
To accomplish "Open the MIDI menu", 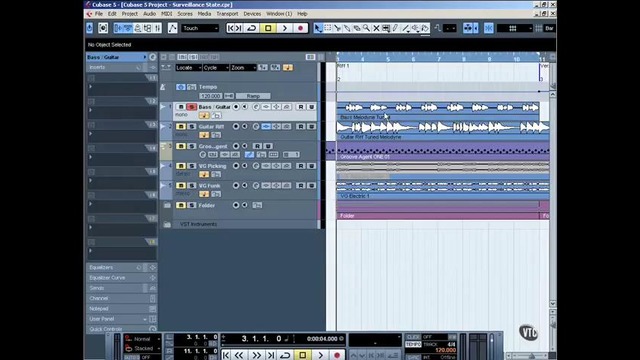I will pos(167,14).
